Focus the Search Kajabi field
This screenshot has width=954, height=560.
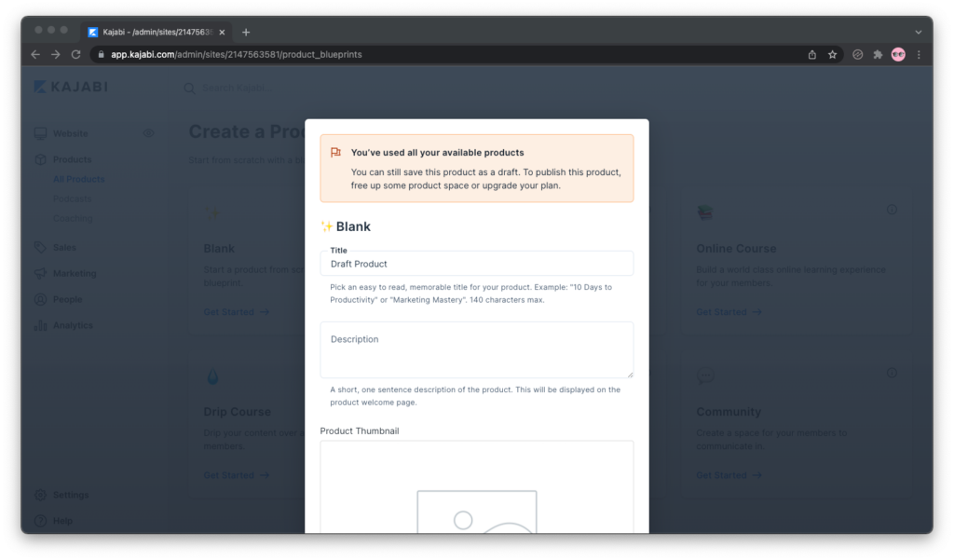pyautogui.click(x=238, y=89)
